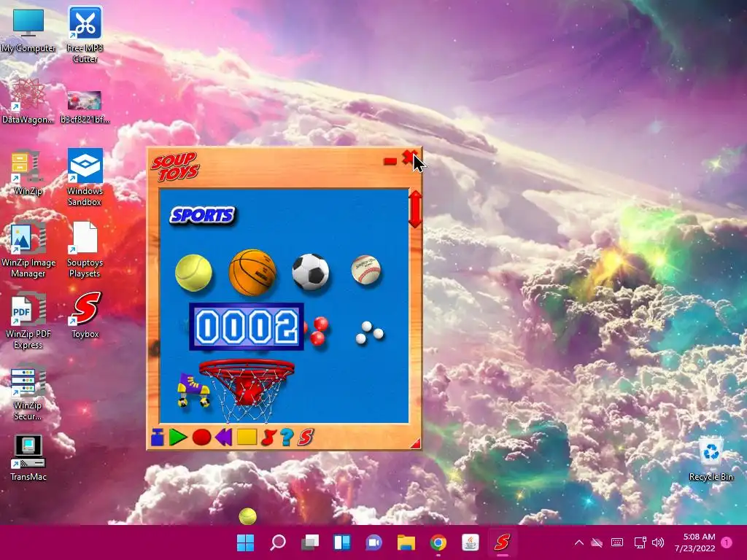Viewport: 747px width, 560px height.
Task: Open the Widgets panel from taskbar
Action: [342, 542]
